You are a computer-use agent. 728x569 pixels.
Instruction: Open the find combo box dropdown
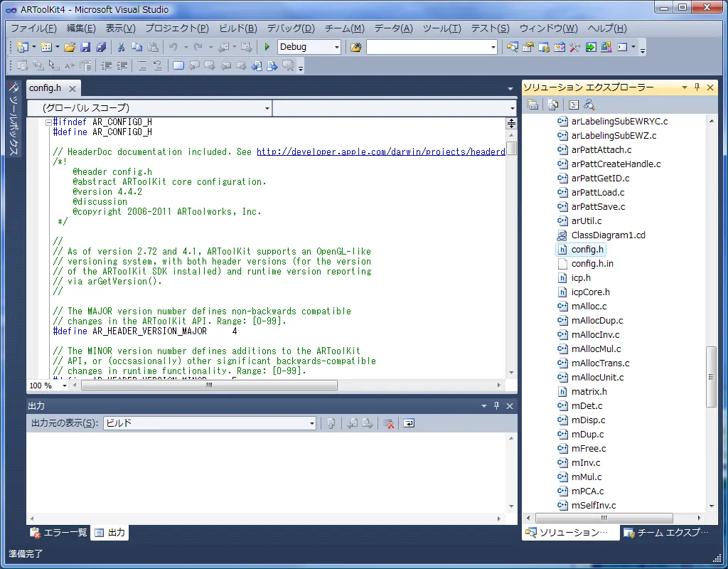pyautogui.click(x=493, y=47)
